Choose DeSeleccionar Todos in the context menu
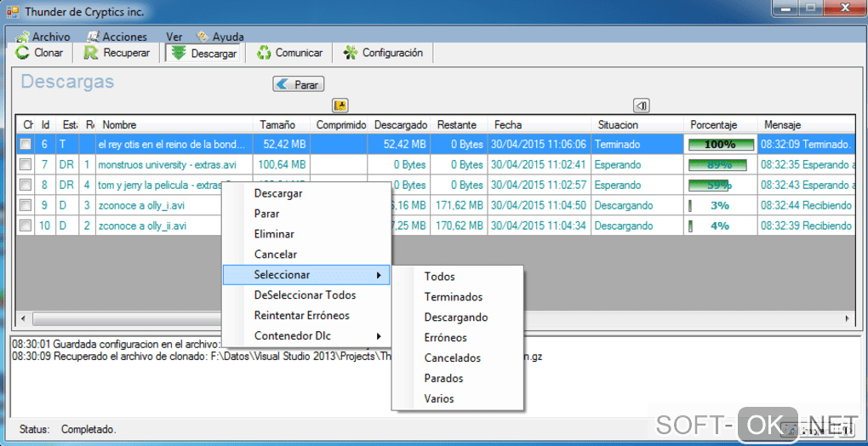Image resolution: width=868 pixels, height=446 pixels. point(306,295)
